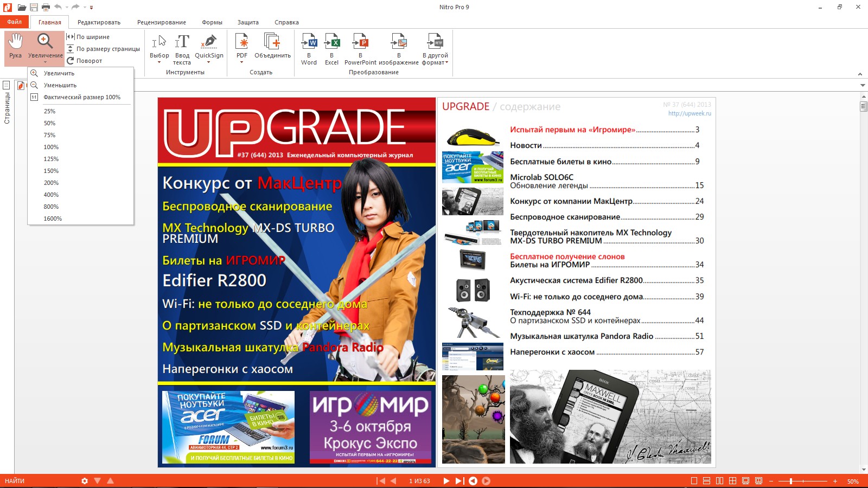The image size is (868, 488).
Task: Rotate the view with Поворот
Action: pyautogui.click(x=85, y=61)
